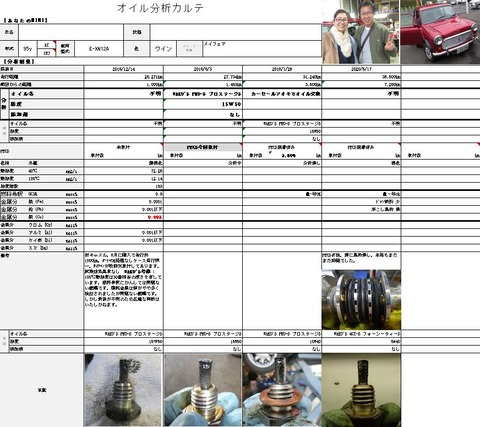Select the 【分析結果】 section heading
Screen dimensions: 480x427
18,62
